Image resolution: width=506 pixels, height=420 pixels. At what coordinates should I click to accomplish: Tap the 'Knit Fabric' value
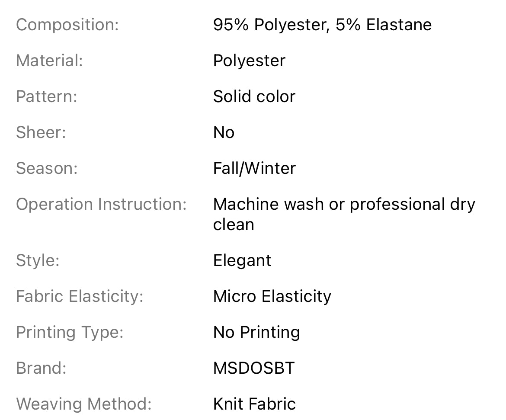pyautogui.click(x=254, y=404)
